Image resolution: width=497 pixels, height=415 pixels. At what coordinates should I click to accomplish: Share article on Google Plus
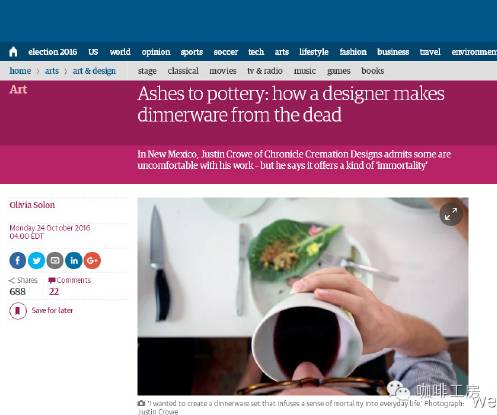coord(92,260)
